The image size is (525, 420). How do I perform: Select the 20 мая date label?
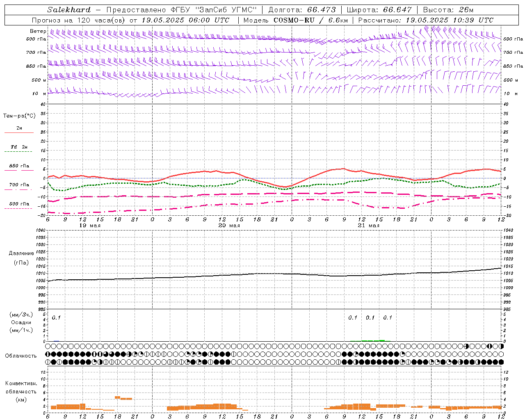[229, 226]
